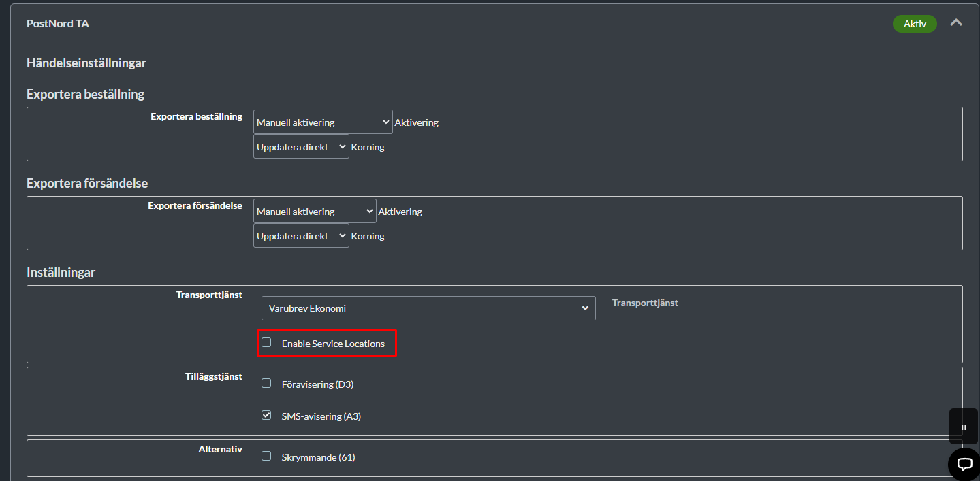Viewport: 980px width, 481px height.
Task: Click the Enable Service Locations label text
Action: (333, 344)
